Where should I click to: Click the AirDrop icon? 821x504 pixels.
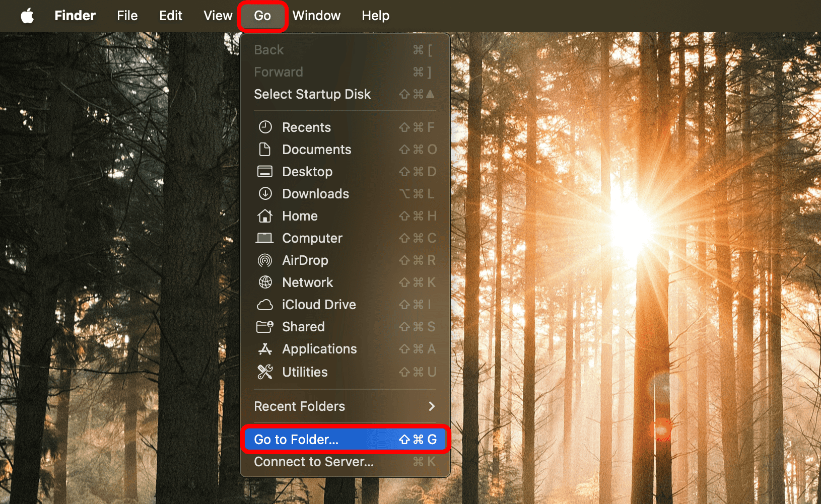(265, 260)
